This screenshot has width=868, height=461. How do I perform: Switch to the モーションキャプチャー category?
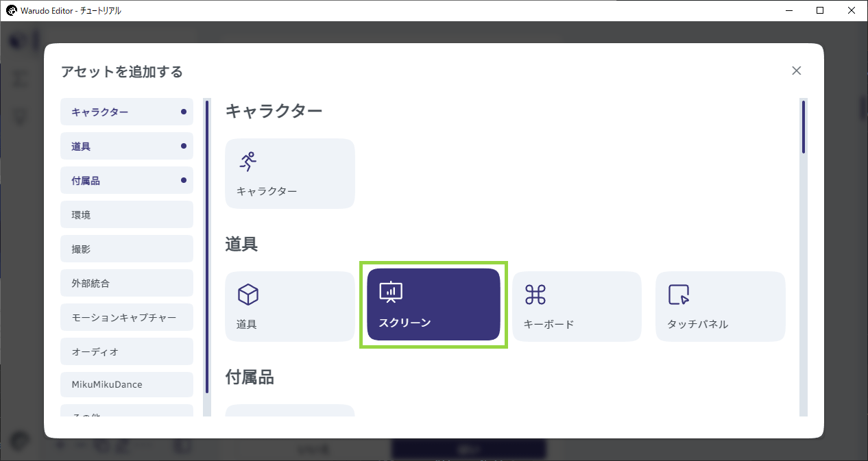[x=127, y=317]
